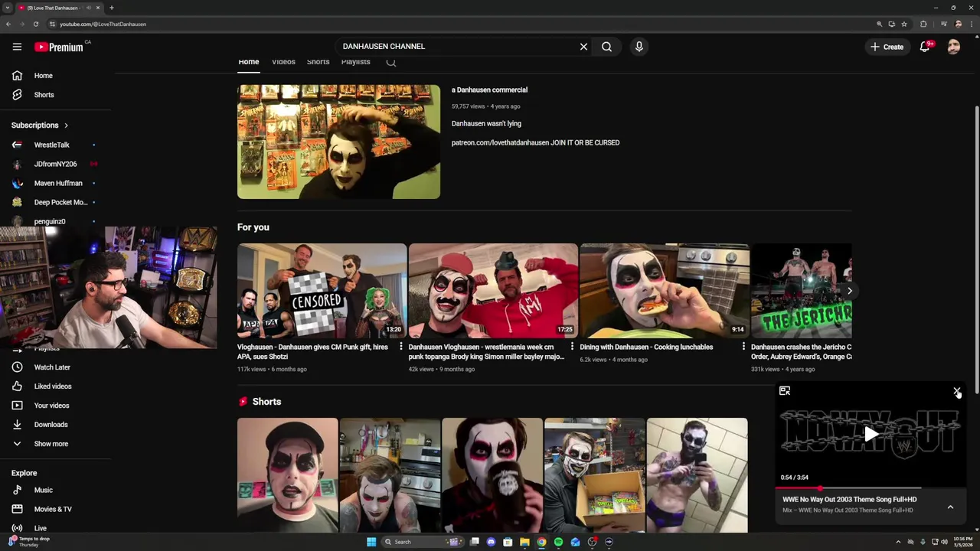The height and width of the screenshot is (551, 980).
Task: Open Spotify from the taskbar
Action: click(558, 542)
